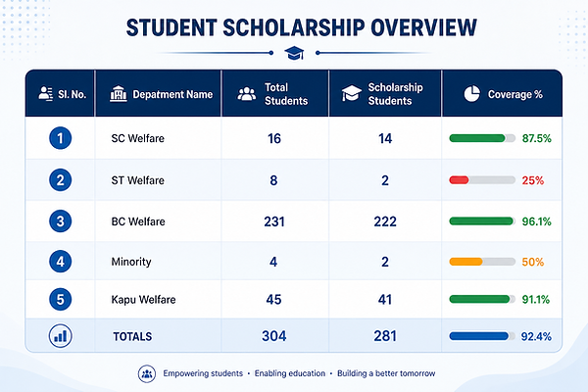Viewport: 588px width, 392px height.
Task: Select the number 1 circle badge
Action: point(61,138)
